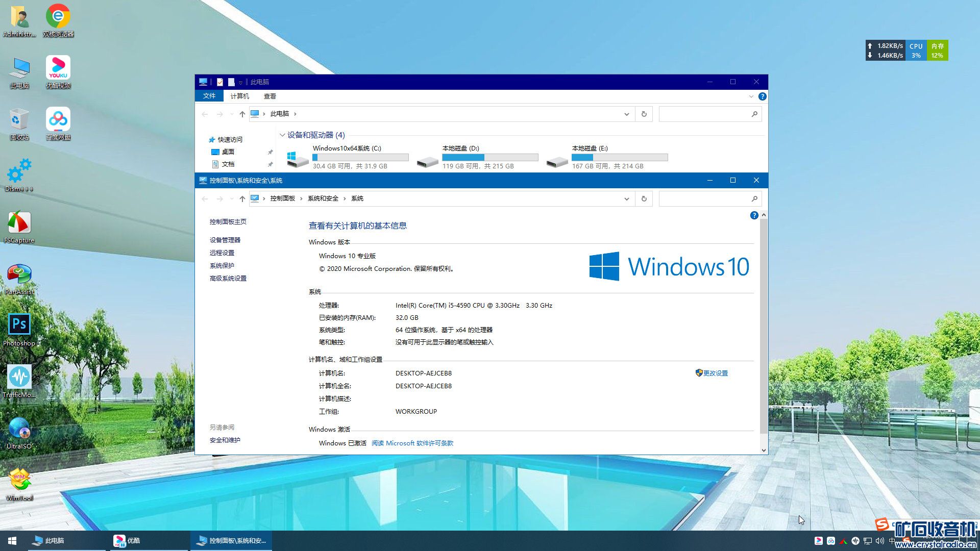Click the search box in System window
The height and width of the screenshot is (551, 980).
[704, 198]
